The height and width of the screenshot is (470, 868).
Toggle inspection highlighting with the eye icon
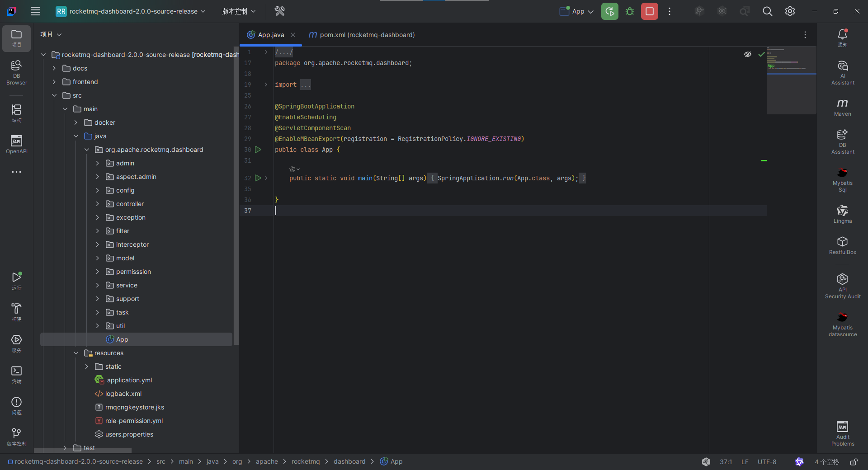tap(747, 54)
